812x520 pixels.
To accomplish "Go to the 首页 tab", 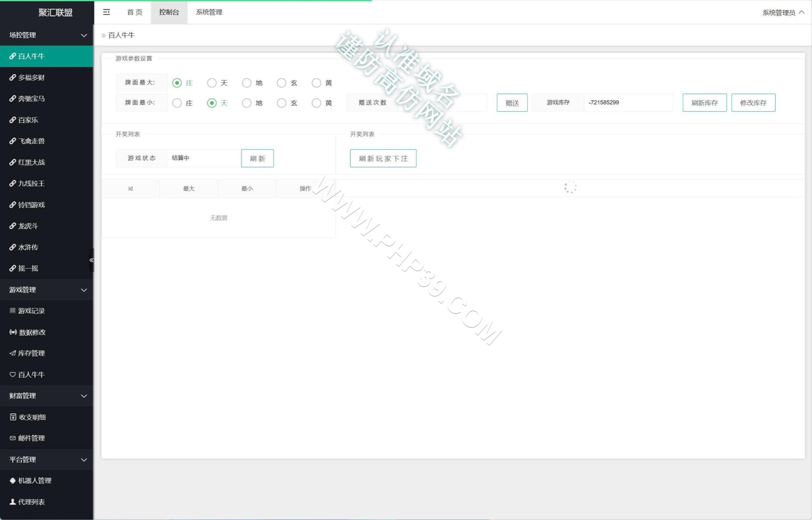I will (x=134, y=12).
